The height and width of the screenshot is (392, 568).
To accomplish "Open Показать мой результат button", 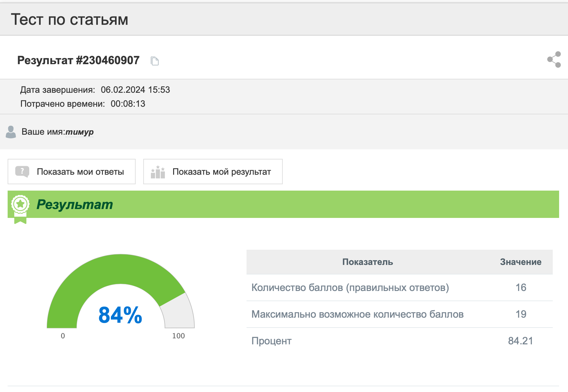I will click(x=213, y=172).
